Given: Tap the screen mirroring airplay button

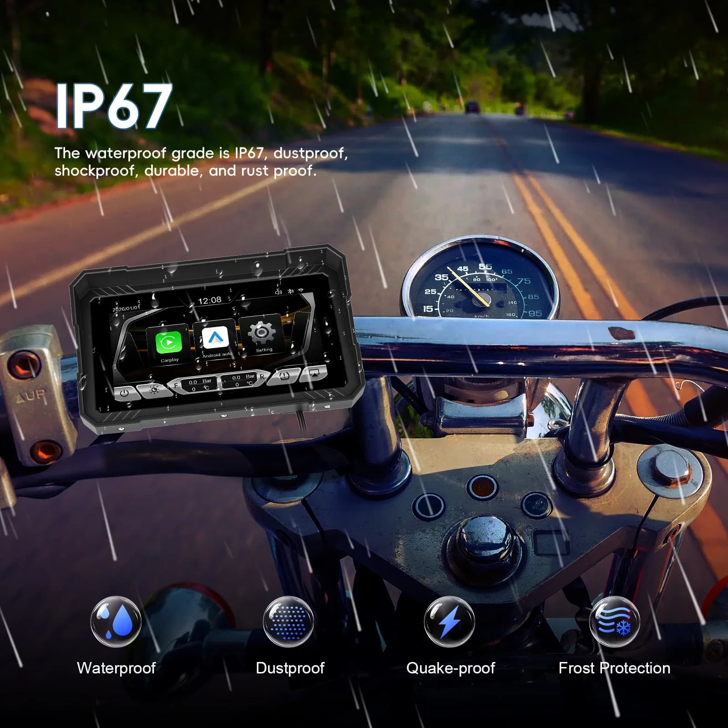Looking at the screenshot, I should [315, 373].
